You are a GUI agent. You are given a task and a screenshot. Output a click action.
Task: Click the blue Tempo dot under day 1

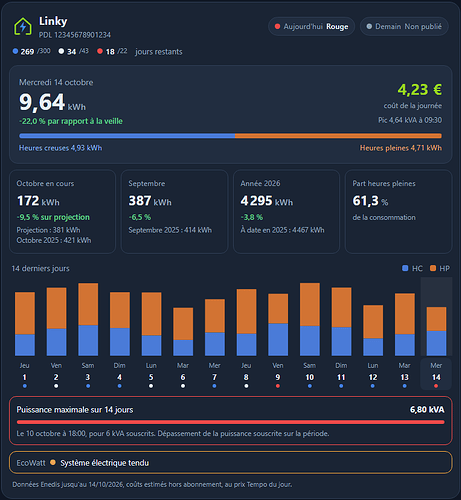tap(25, 386)
